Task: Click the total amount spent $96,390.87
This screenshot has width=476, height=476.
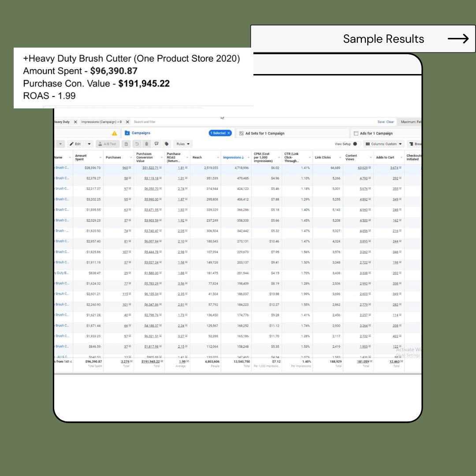Action: coord(93,361)
